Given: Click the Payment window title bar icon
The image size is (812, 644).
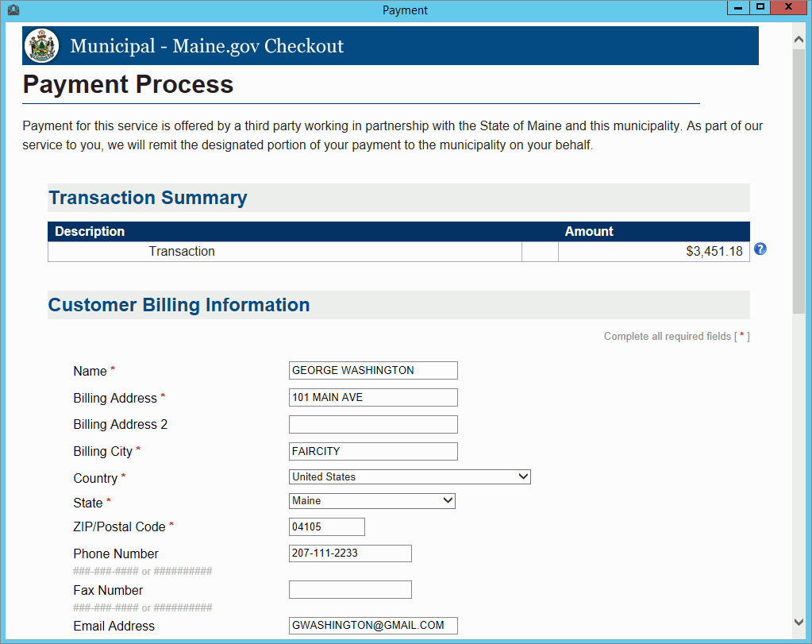Looking at the screenshot, I should (x=12, y=10).
